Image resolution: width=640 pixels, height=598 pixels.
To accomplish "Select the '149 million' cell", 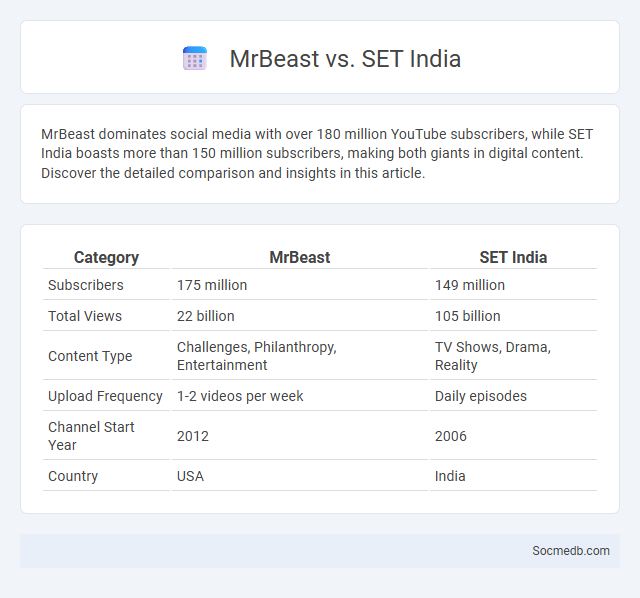I will click(513, 285).
